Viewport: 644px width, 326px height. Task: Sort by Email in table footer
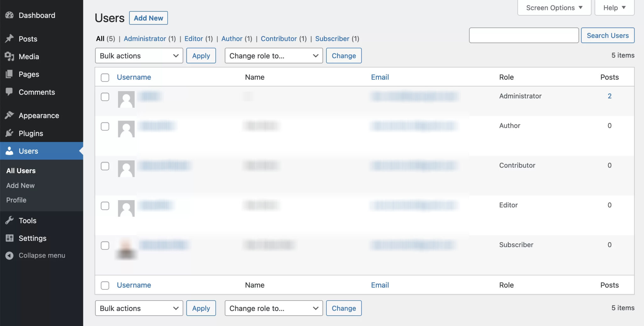[x=380, y=285]
